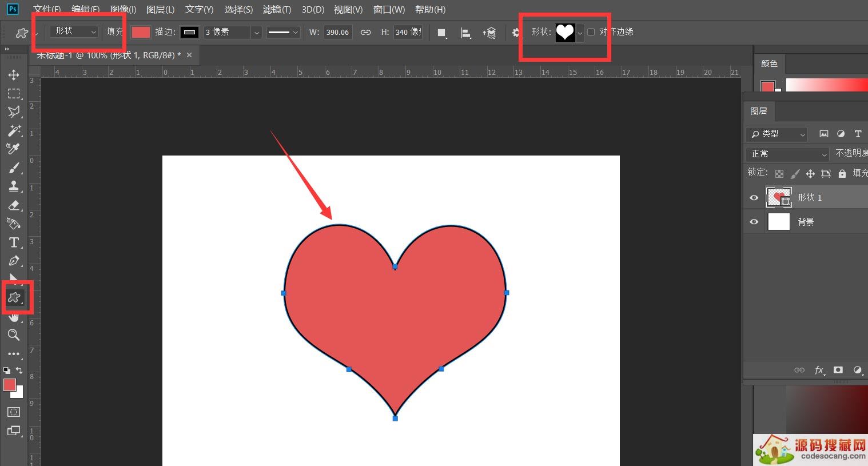Open the layer filter 类型 dropdown
This screenshot has width=868, height=466.
777,134
